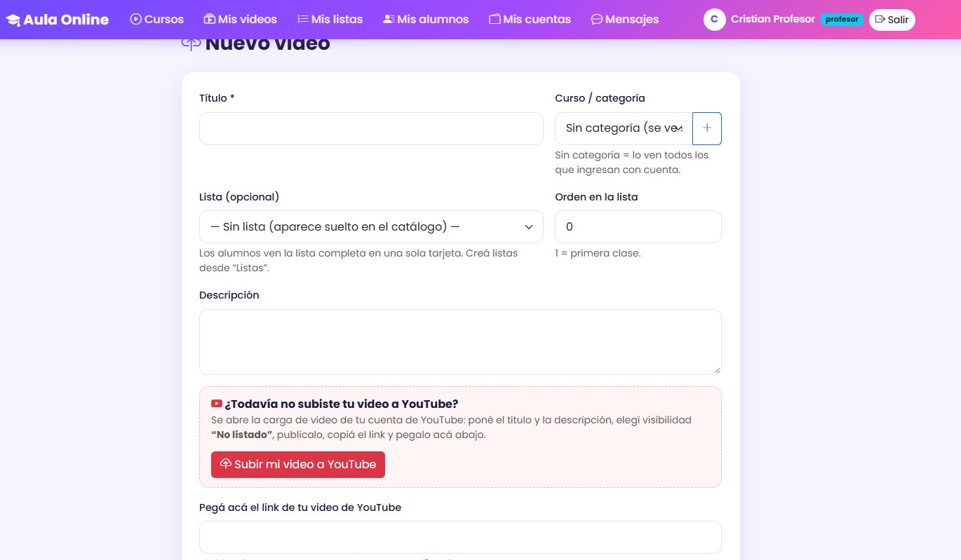Click the 'Los alumnos ven la lista completa' hint
Viewport: 961px width, 560px height.
(358, 260)
